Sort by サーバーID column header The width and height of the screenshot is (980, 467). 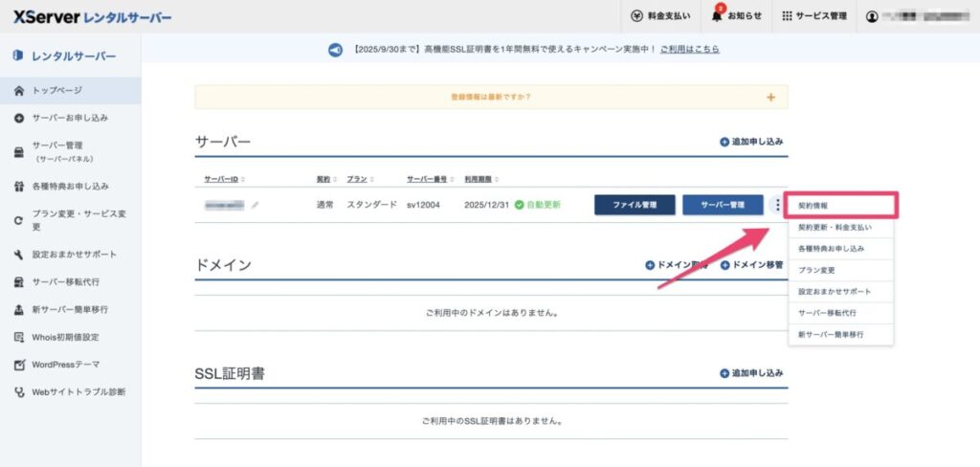[x=224, y=179]
